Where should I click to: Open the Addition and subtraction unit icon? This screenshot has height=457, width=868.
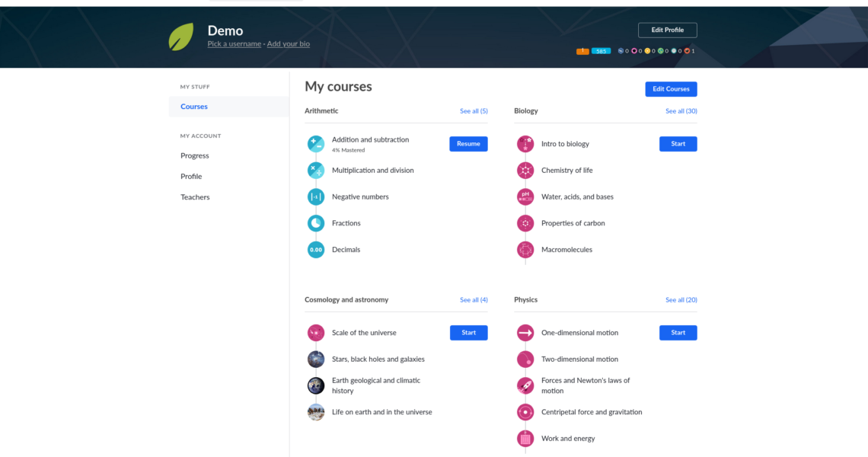(x=316, y=144)
